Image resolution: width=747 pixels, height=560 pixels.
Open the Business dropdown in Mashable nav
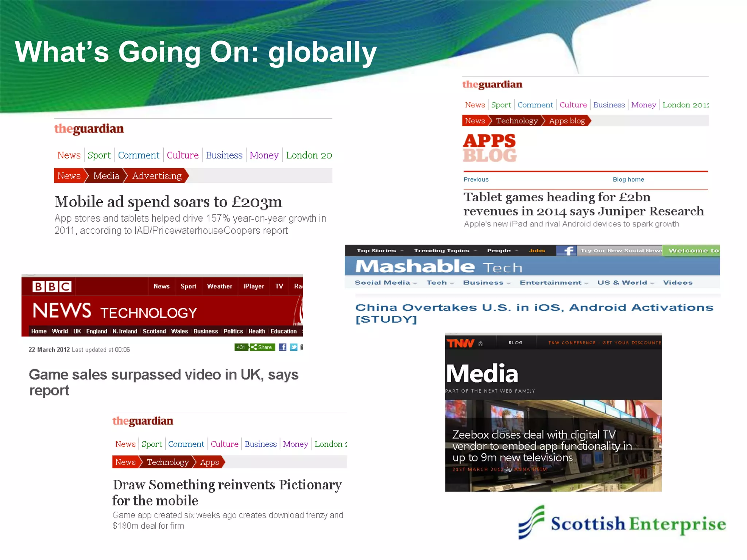[x=487, y=283]
